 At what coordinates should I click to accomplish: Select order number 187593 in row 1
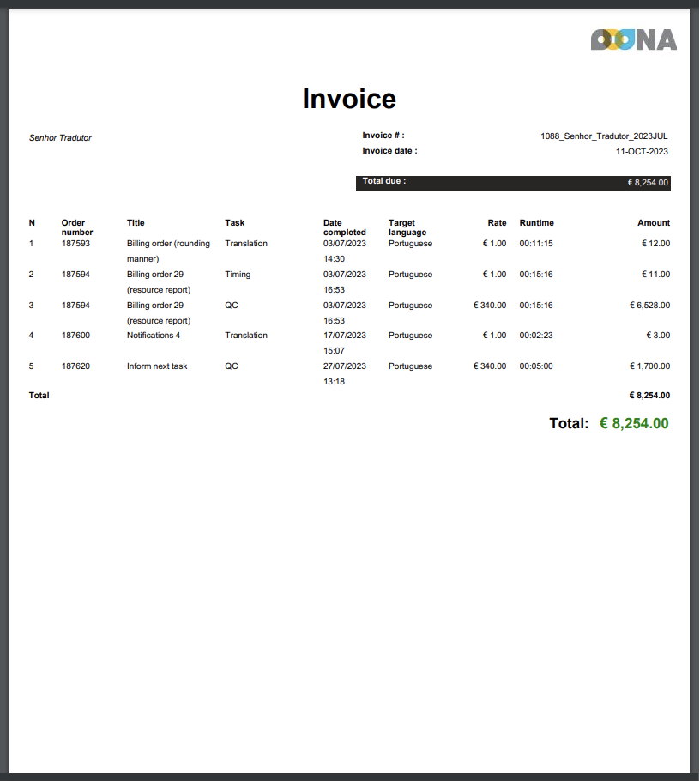click(75, 244)
